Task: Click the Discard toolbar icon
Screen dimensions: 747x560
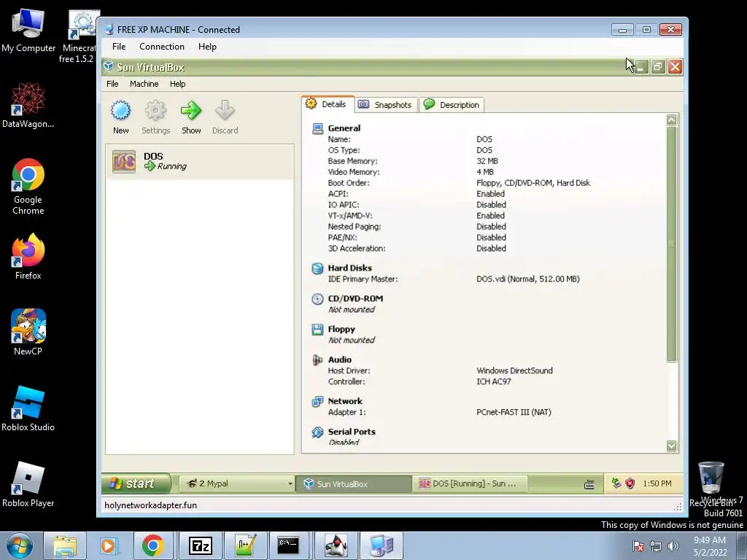Action: [225, 111]
